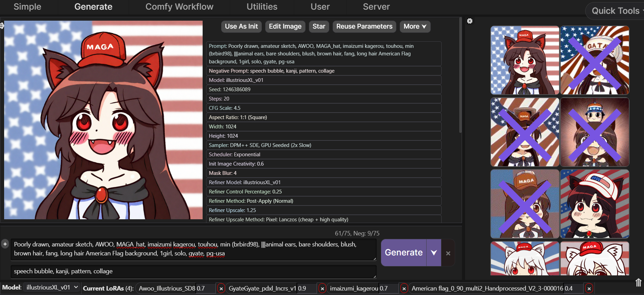Remove the imaizumi_kagerou LoRA

click(x=404, y=288)
